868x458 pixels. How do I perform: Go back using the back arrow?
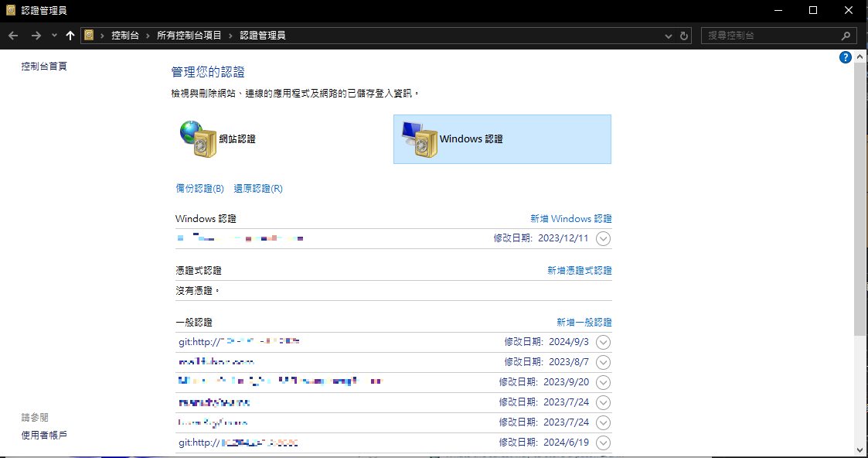tap(13, 36)
